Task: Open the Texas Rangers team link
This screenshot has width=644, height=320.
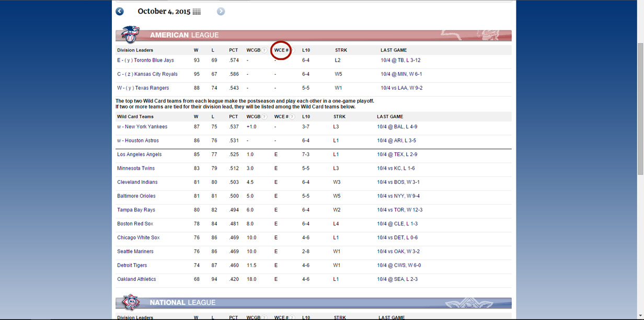Action: pos(152,88)
